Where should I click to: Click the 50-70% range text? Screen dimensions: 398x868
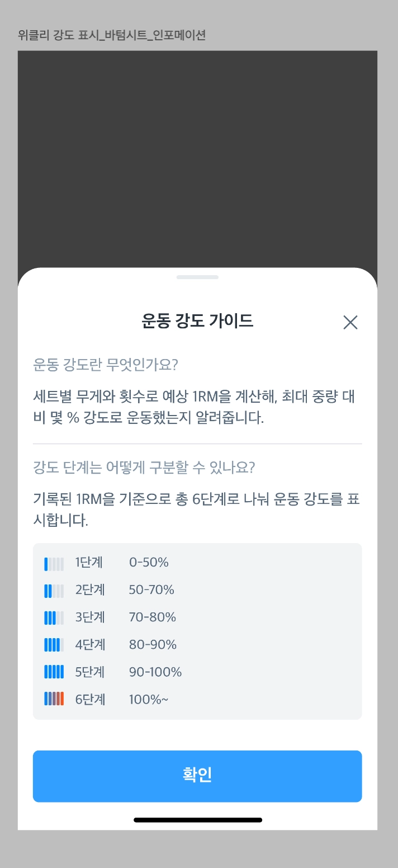click(151, 590)
